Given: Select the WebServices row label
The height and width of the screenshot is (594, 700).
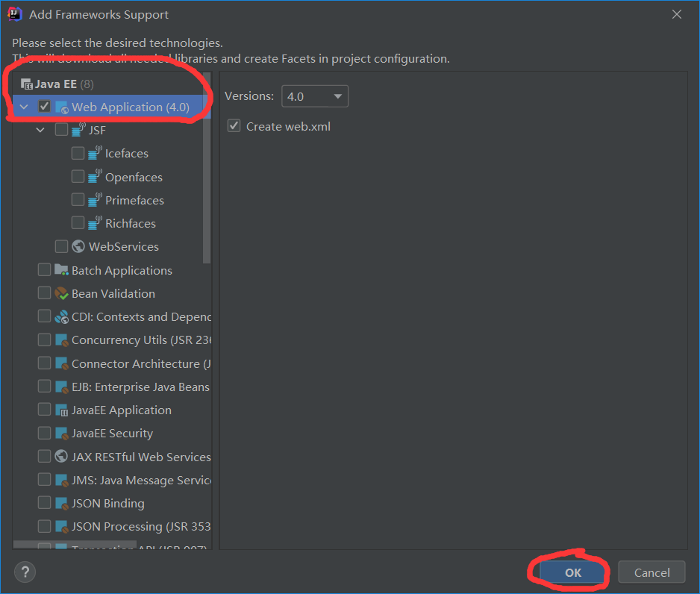Looking at the screenshot, I should (124, 246).
